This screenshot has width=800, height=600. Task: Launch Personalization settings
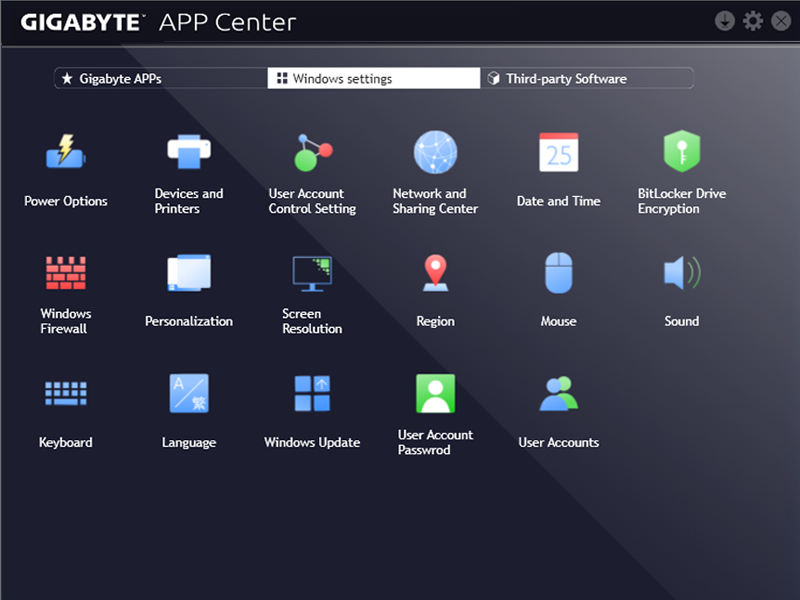point(189,273)
